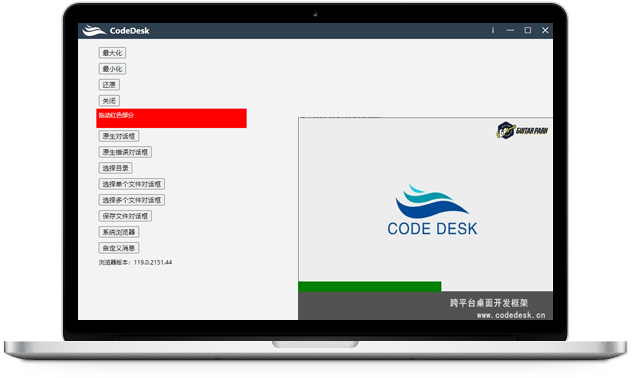Launch 系统浏览器 system browser
This screenshot has width=632, height=378.
(x=119, y=232)
